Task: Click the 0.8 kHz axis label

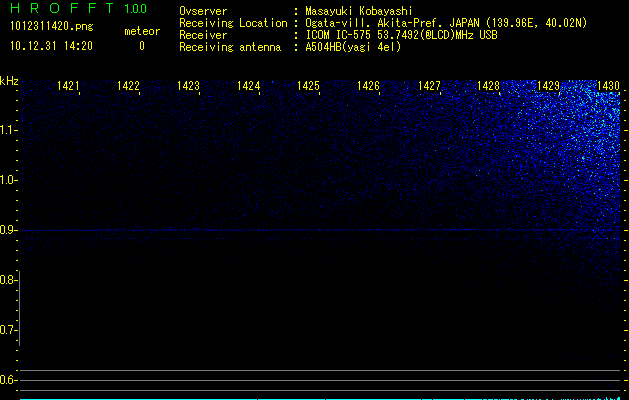Action: click(8, 280)
